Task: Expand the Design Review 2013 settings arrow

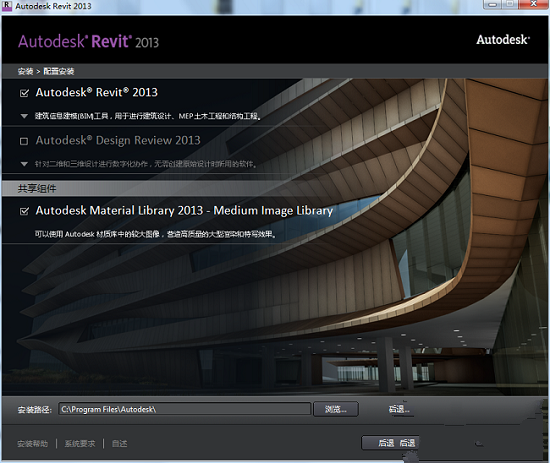Action: click(x=24, y=164)
